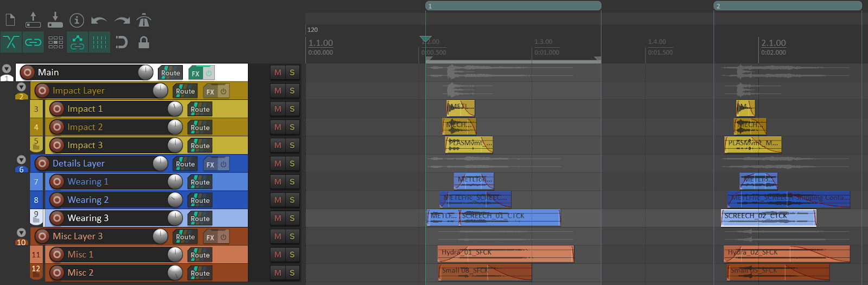This screenshot has height=285, width=868.
Task: Click the Undo arrow icon
Action: coord(99,21)
